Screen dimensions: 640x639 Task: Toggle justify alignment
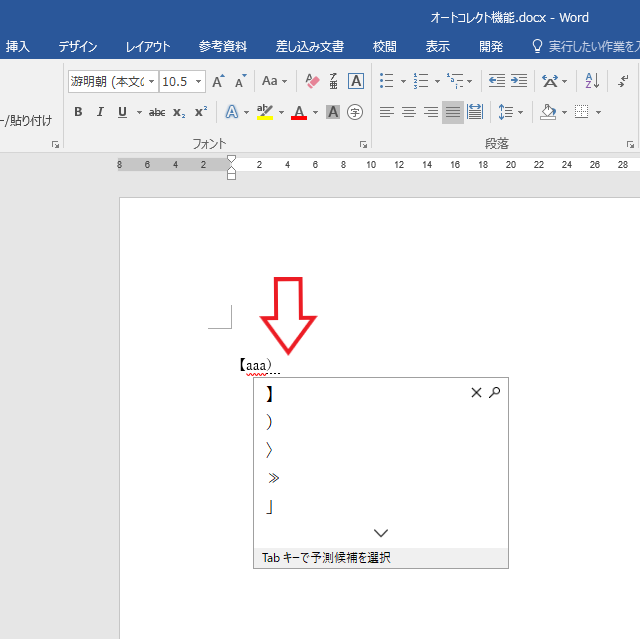(453, 112)
